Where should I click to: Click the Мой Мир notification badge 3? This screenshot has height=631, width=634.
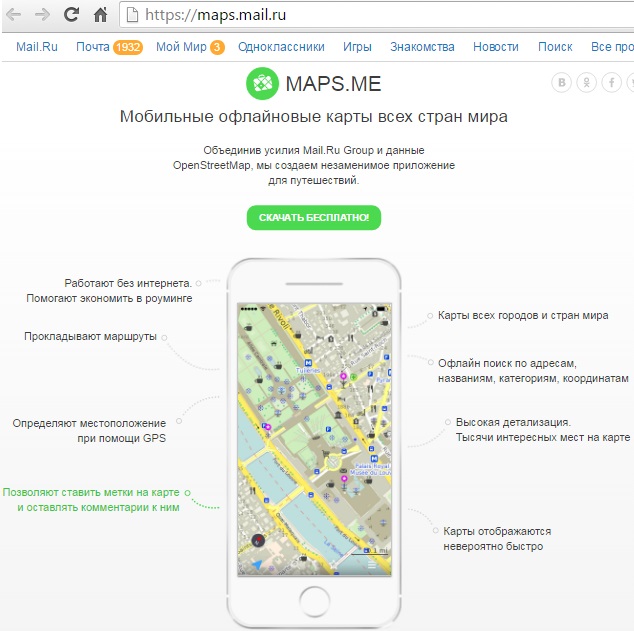217,47
